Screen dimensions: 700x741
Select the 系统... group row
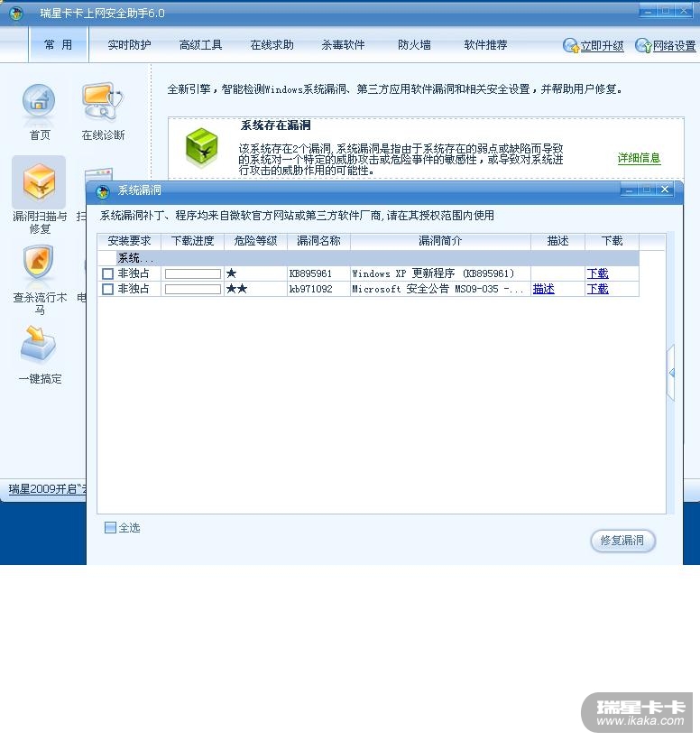368,258
